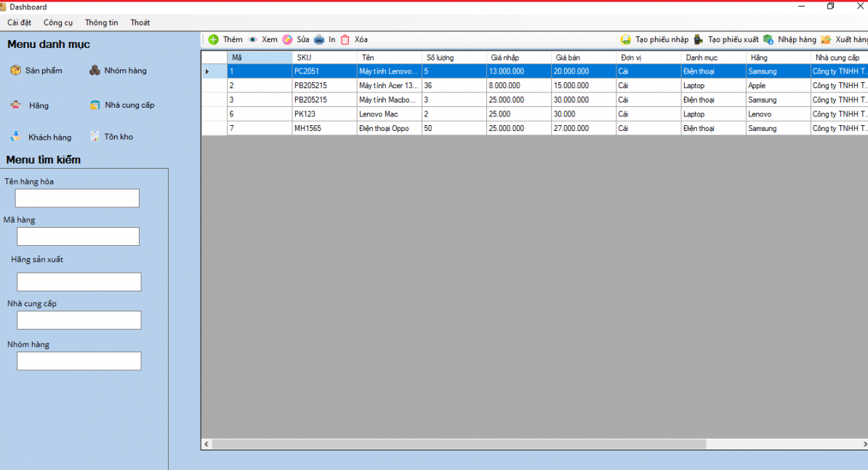The width and height of the screenshot is (868, 470).
Task: Open Khách hàng via its icon
Action: coord(15,136)
